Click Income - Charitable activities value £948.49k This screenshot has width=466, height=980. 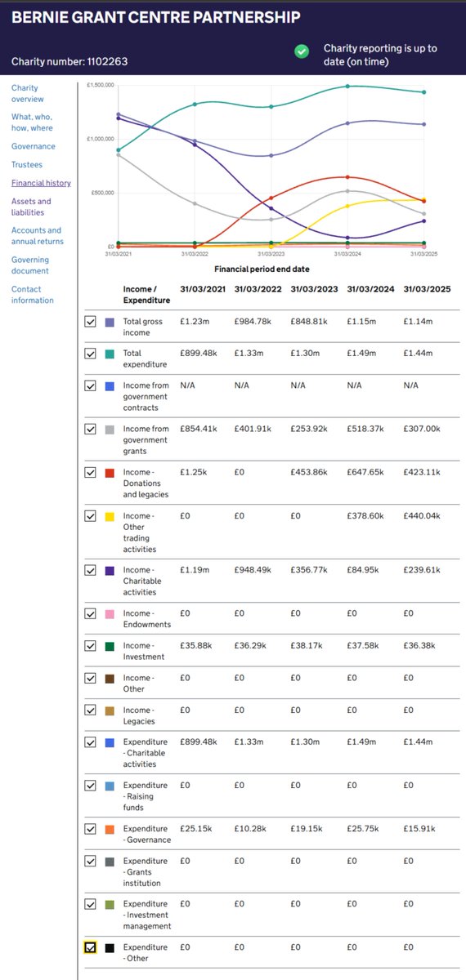tap(252, 570)
